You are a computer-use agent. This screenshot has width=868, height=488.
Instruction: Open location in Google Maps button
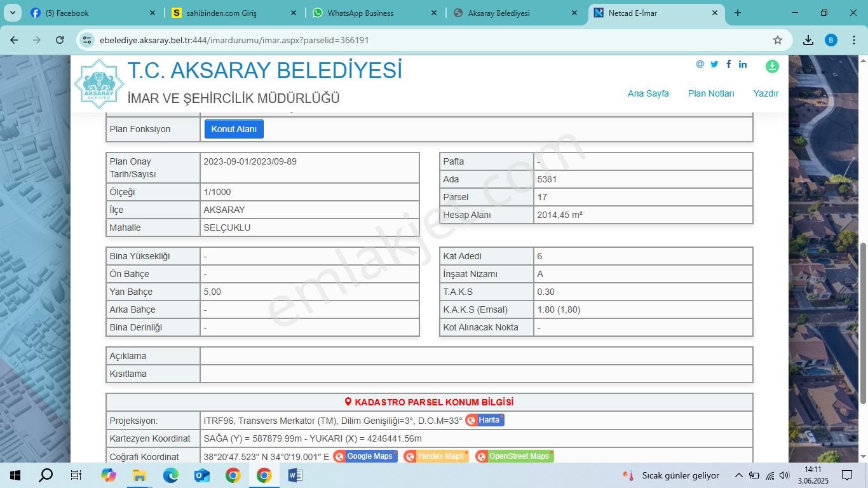tap(365, 456)
